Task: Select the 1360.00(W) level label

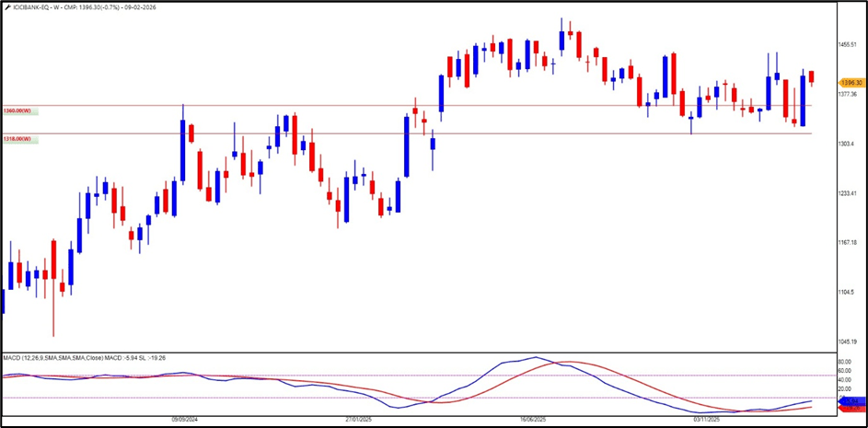Action: click(17, 110)
